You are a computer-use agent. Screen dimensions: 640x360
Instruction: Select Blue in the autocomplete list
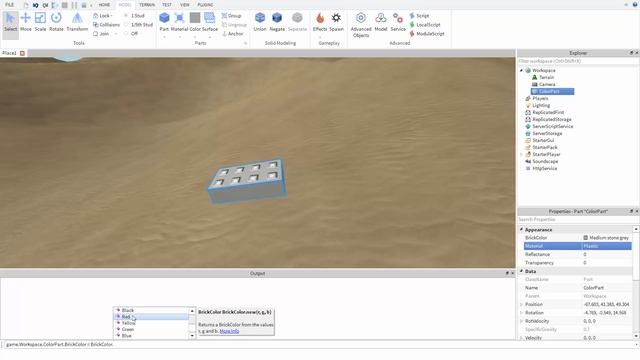[x=151, y=336]
